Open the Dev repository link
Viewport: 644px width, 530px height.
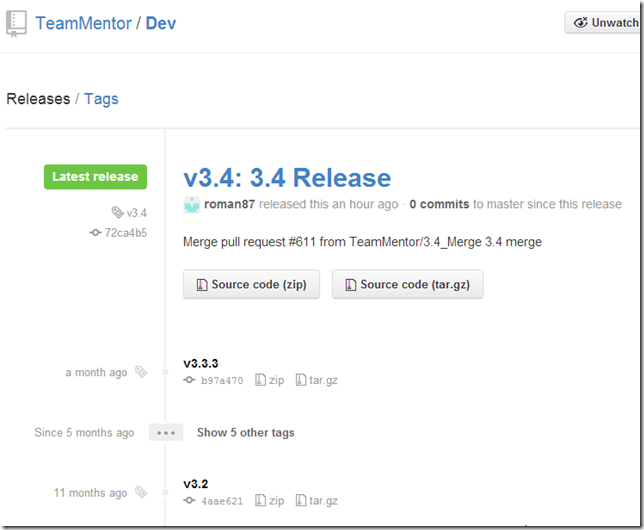pyautogui.click(x=161, y=23)
